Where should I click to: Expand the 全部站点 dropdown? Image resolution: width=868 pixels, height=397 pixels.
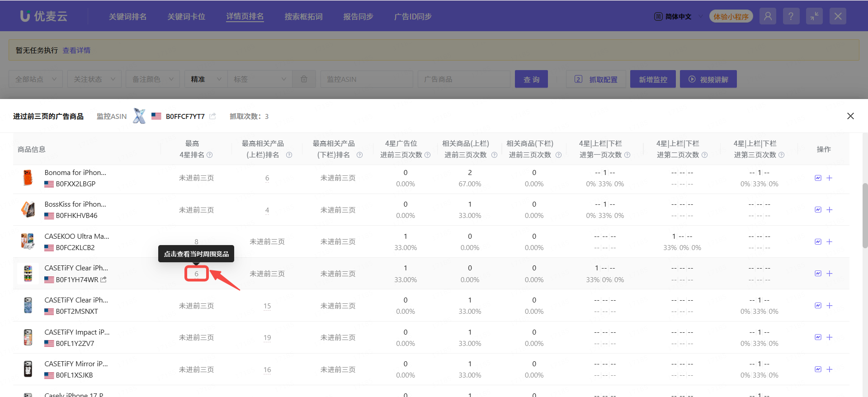point(36,79)
